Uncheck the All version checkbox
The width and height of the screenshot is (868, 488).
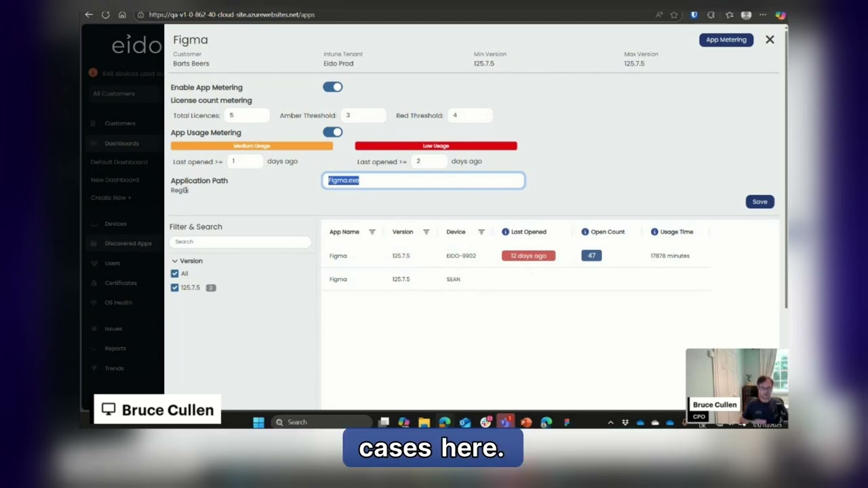(175, 273)
